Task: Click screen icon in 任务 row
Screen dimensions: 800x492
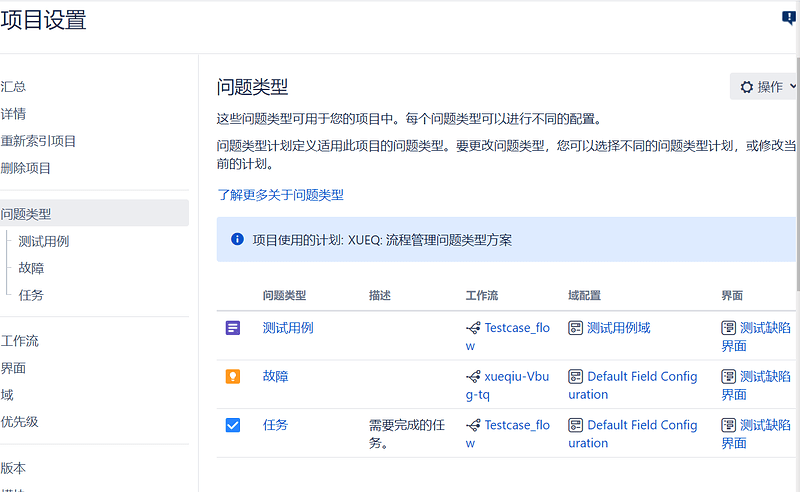Action: pyautogui.click(x=729, y=425)
